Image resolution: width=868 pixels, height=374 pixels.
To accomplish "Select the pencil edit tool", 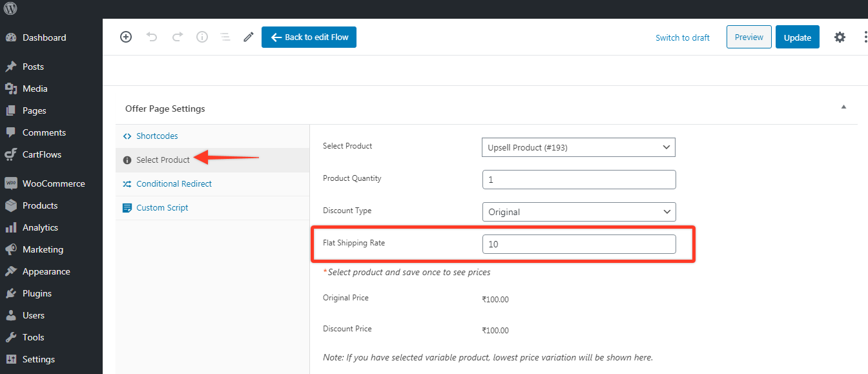I will tap(249, 37).
